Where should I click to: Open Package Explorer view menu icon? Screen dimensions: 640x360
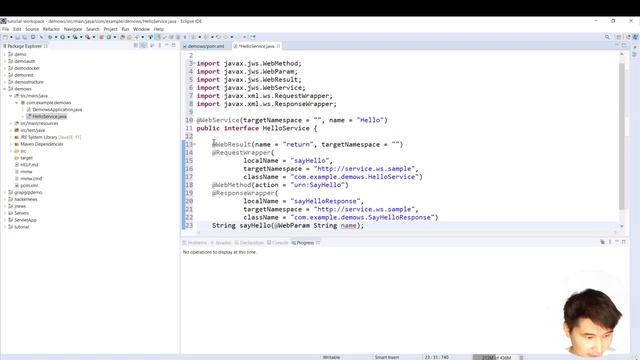pos(160,46)
